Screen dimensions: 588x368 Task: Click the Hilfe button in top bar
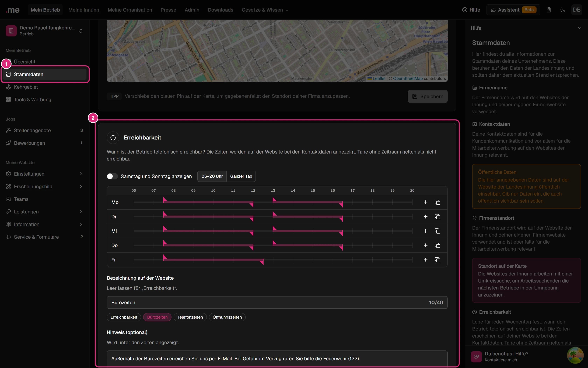tap(471, 10)
